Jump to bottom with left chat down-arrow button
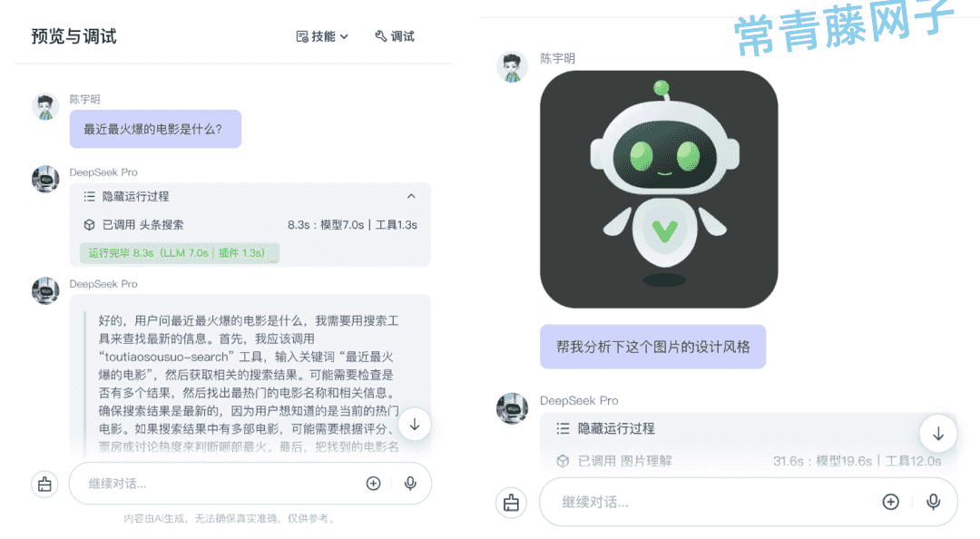This screenshot has height=539, width=980. pos(415,426)
